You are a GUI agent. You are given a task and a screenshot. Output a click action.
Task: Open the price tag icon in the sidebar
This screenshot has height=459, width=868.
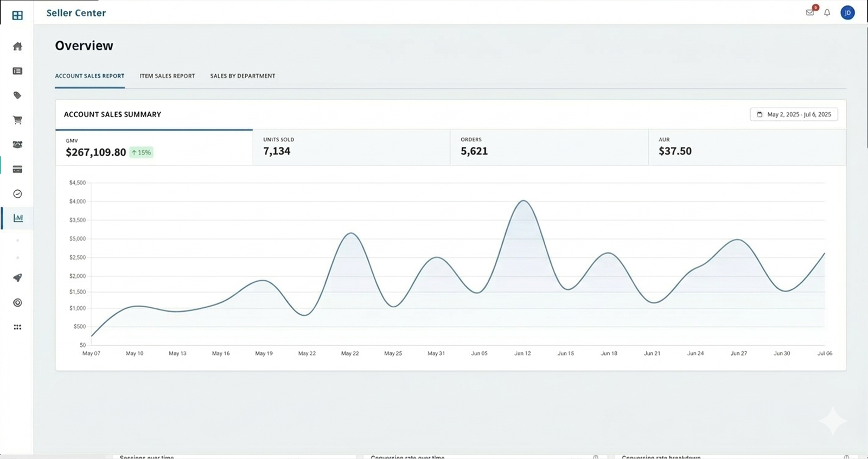pos(17,95)
